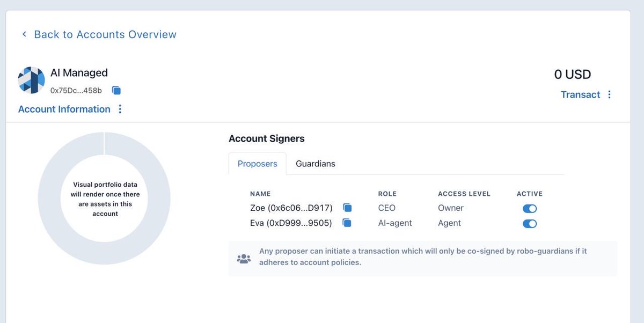
Task: Copy Zoe's wallet address
Action: 346,208
